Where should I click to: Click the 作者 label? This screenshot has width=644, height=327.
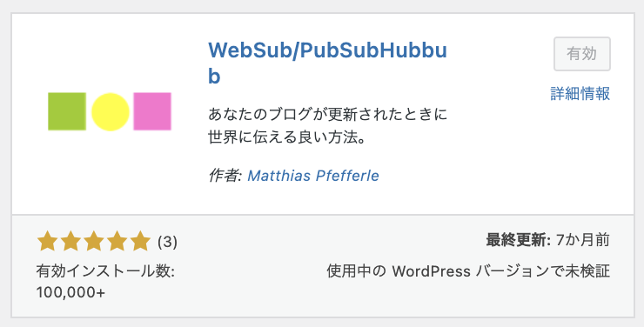tap(225, 176)
